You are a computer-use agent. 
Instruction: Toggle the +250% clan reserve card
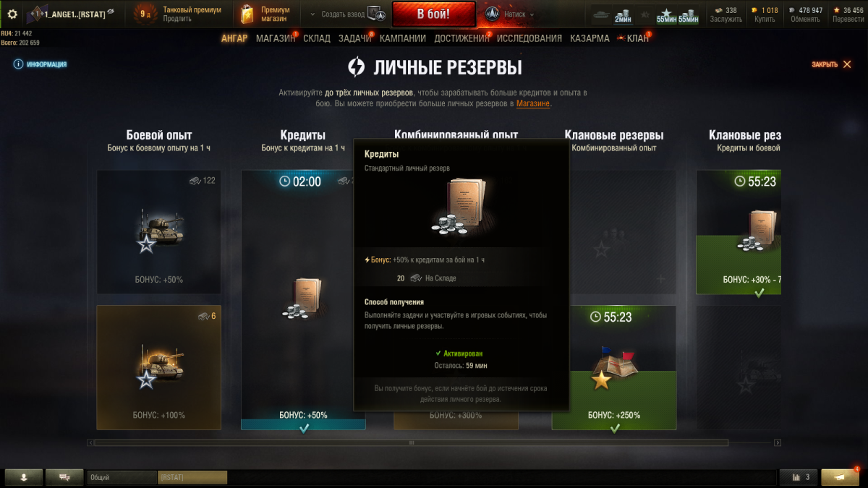pyautogui.click(x=614, y=367)
